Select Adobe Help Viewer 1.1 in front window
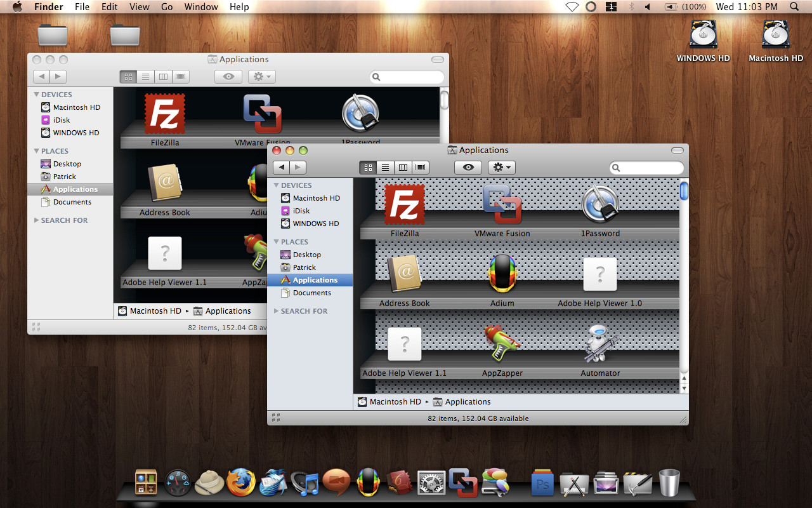This screenshot has width=812, height=508. (405, 344)
